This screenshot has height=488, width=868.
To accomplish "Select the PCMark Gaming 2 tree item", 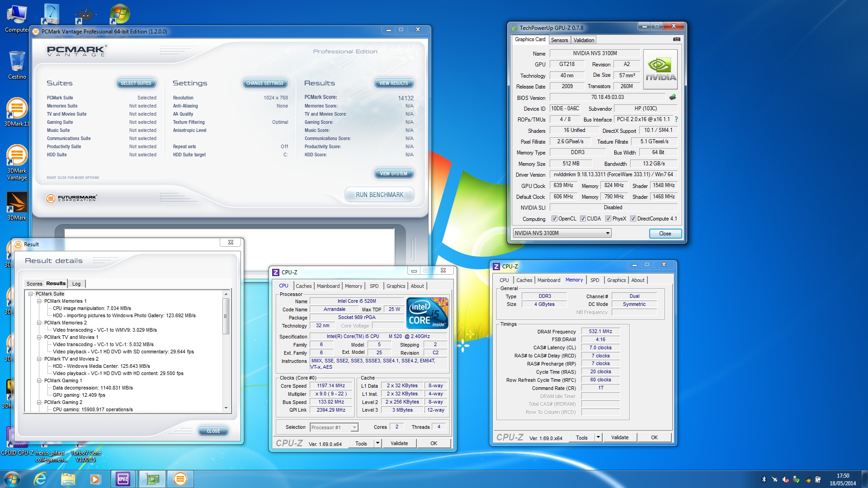I will [63, 402].
